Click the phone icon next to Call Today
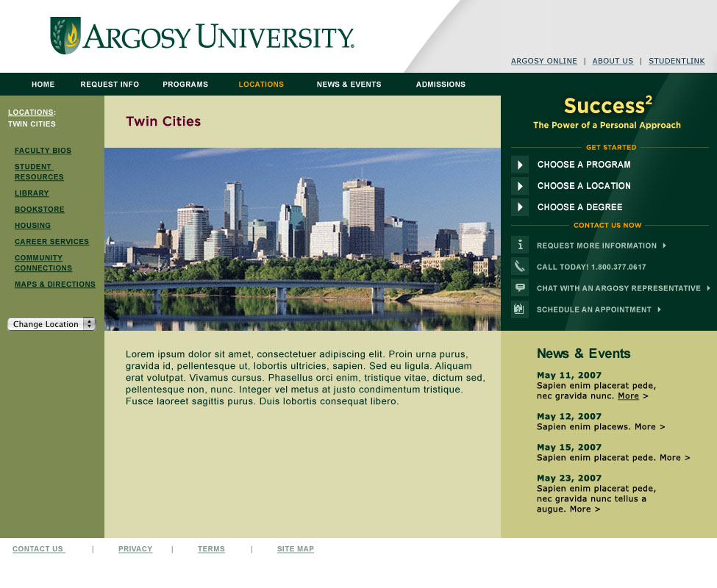This screenshot has width=717, height=588. pyautogui.click(x=520, y=267)
